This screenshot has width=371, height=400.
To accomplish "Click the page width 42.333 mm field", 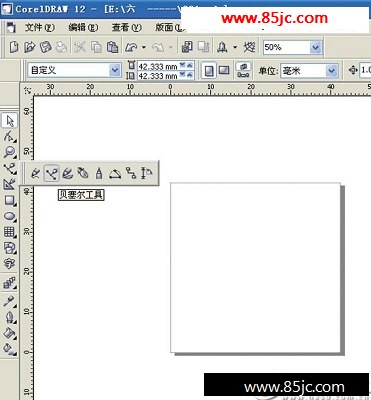I will [x=158, y=66].
